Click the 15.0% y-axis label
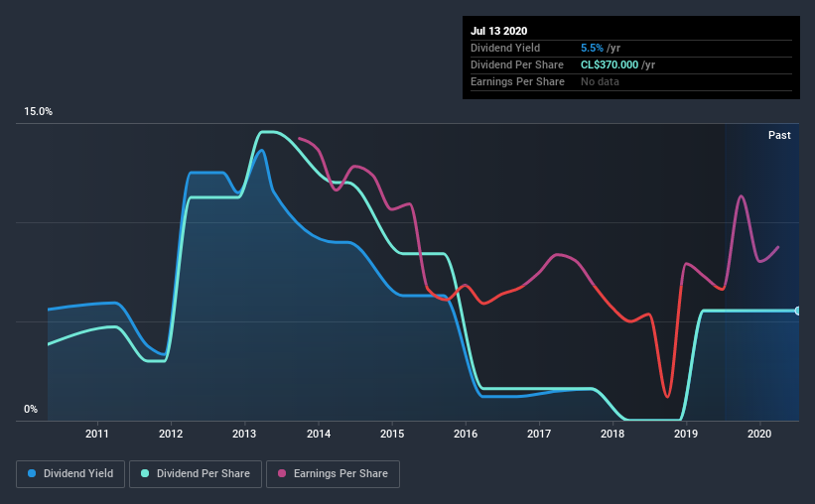The height and width of the screenshot is (504, 815). click(38, 112)
